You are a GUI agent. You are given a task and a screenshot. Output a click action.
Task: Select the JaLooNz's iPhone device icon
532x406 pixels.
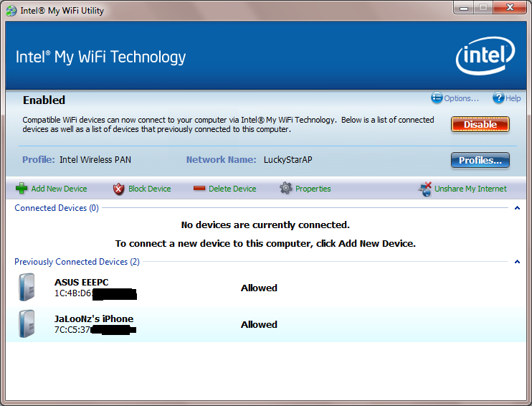[x=27, y=324]
